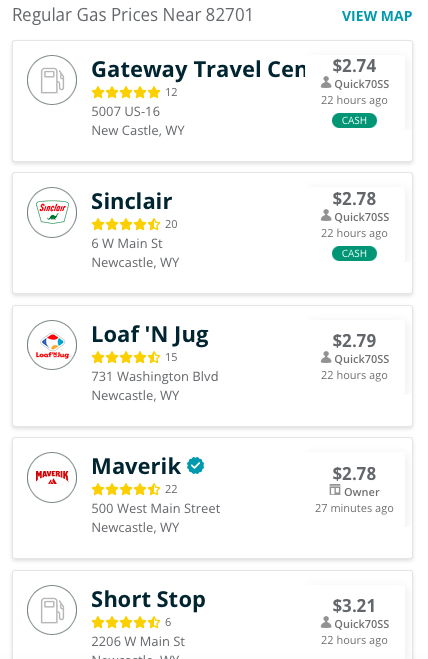Click Sinclair's star rating

[x=126, y=224]
